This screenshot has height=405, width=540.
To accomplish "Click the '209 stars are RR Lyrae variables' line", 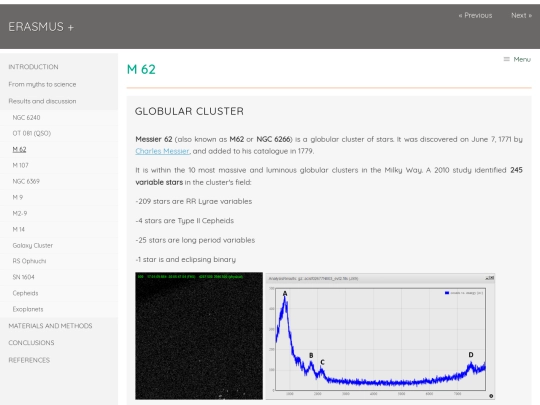I will tap(194, 201).
